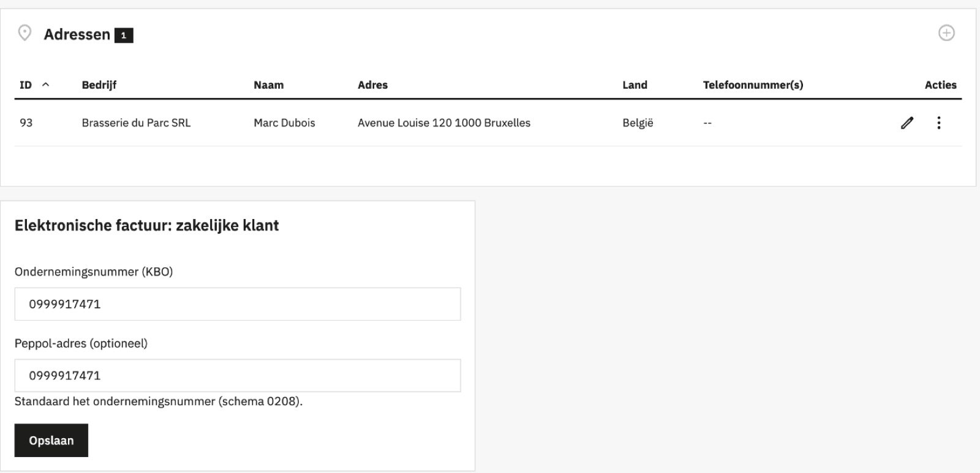Sort addresses by ID column
Viewport: 980px width, 473px height.
pyautogui.click(x=34, y=85)
